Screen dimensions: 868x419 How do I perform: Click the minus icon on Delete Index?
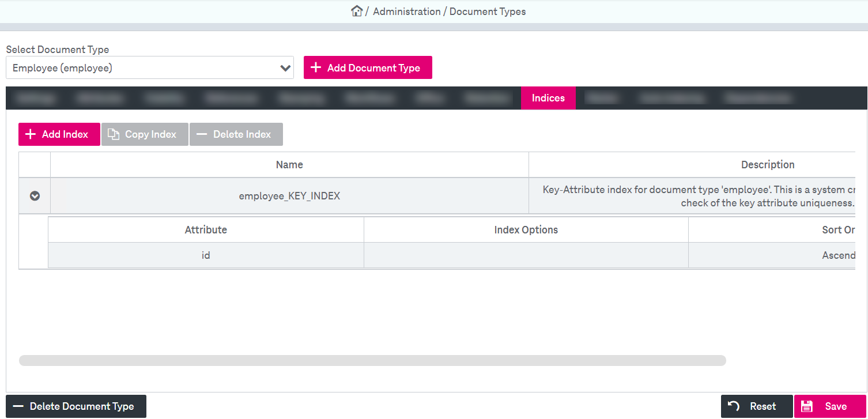coord(201,134)
